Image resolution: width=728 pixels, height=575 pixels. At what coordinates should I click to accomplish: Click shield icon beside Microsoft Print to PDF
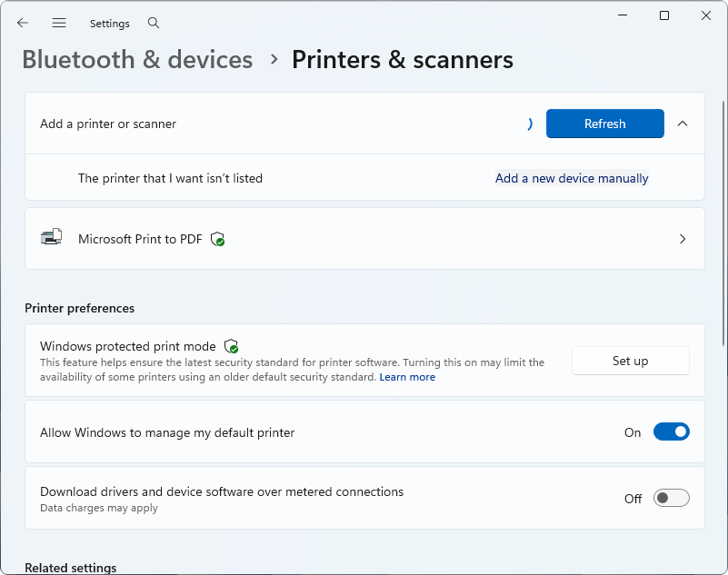point(218,239)
